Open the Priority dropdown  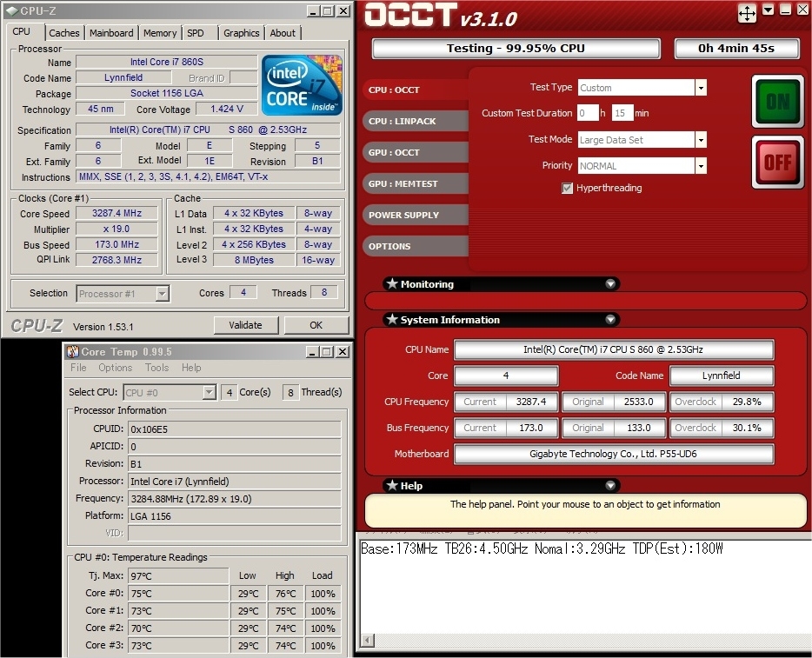tap(701, 166)
